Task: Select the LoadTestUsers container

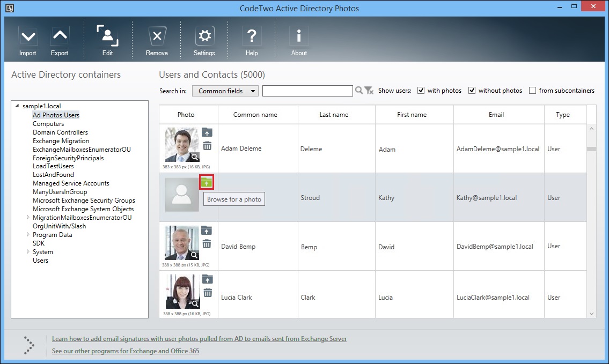Action: tap(53, 166)
